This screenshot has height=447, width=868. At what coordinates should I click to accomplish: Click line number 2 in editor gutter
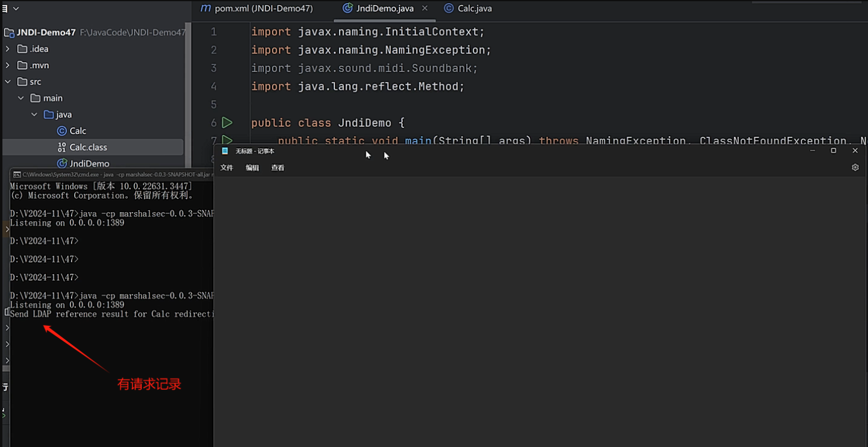coord(213,50)
